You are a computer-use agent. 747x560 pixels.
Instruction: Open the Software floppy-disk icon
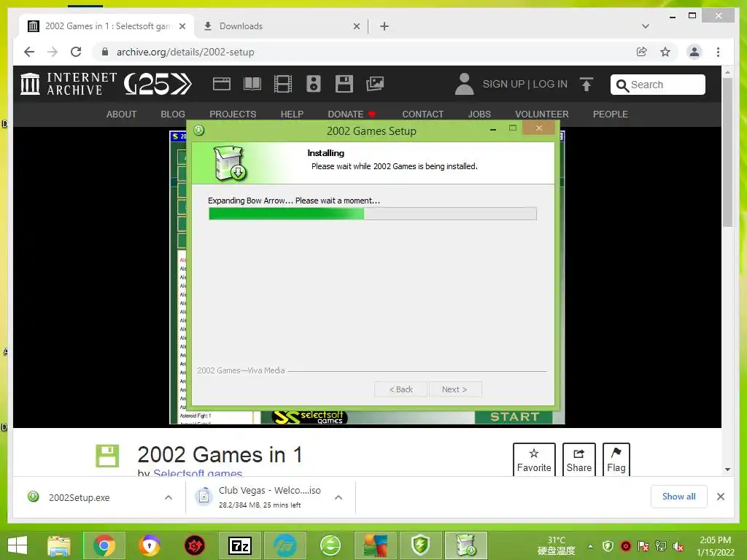[x=344, y=84]
